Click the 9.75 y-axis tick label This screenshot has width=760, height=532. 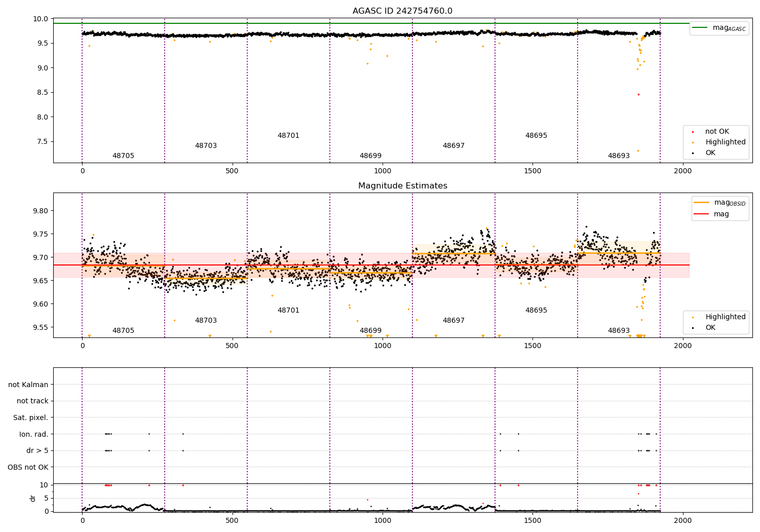coord(41,235)
